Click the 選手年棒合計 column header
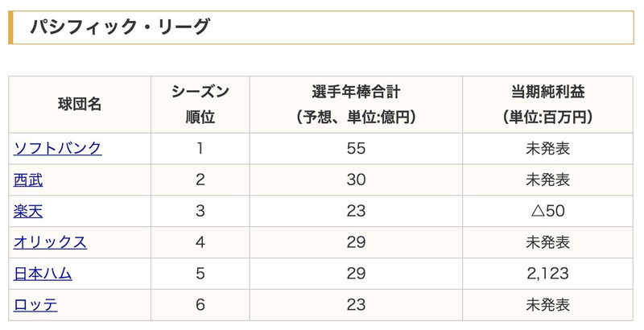644x330 pixels. (x=356, y=105)
